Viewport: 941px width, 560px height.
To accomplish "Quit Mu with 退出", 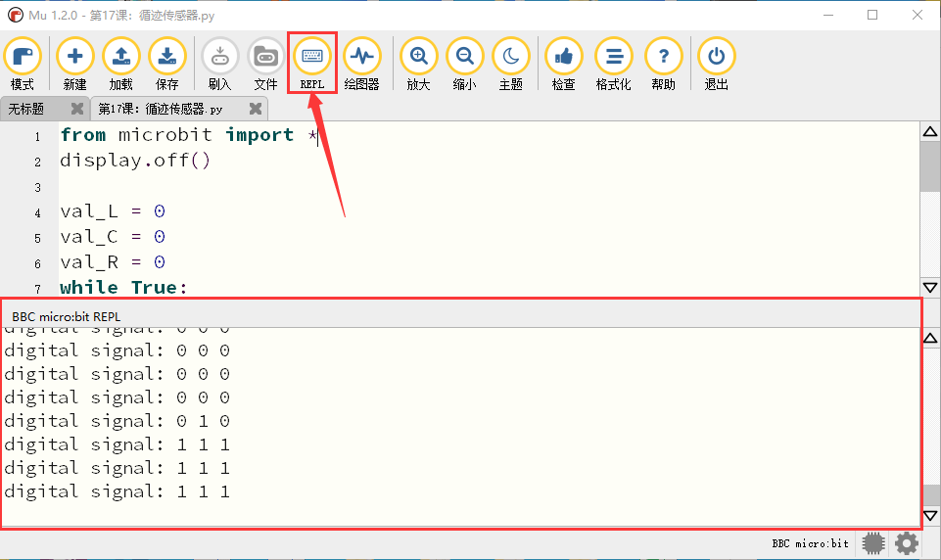I will (x=716, y=64).
